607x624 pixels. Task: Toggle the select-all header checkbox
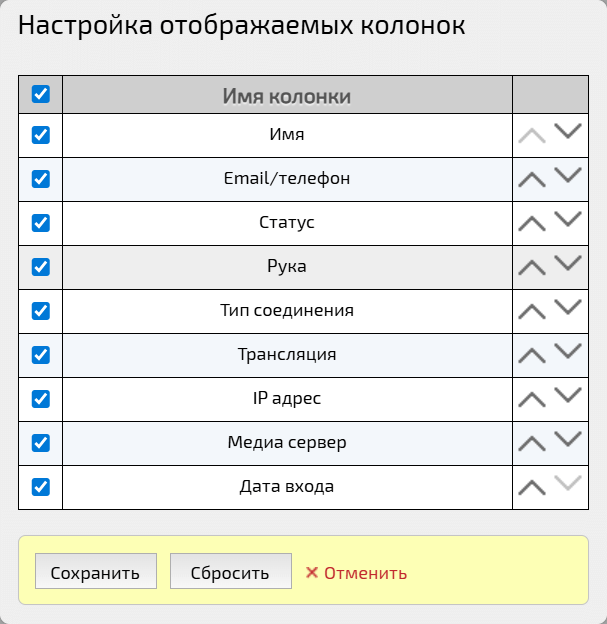pyautogui.click(x=41, y=94)
